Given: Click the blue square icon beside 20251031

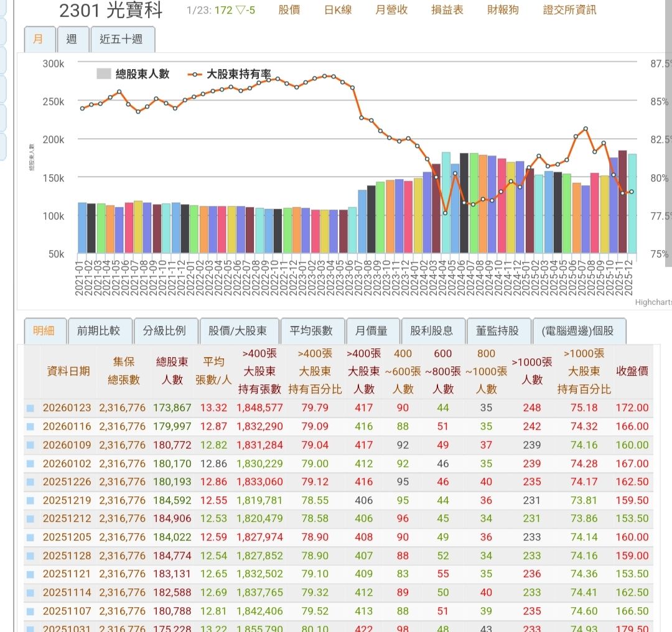Looking at the screenshot, I should point(31,628).
